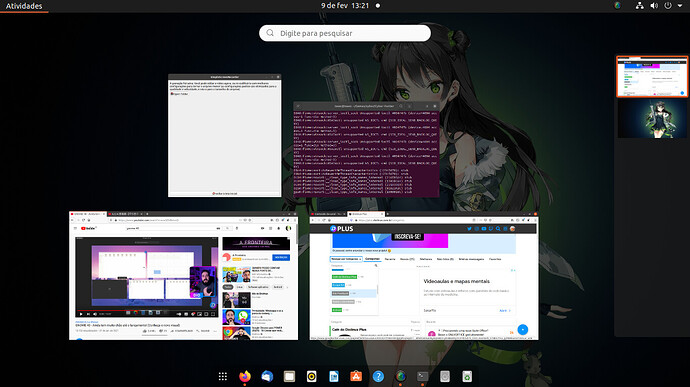Switch to Terminal via dock icon
690x387 pixels.
point(422,376)
